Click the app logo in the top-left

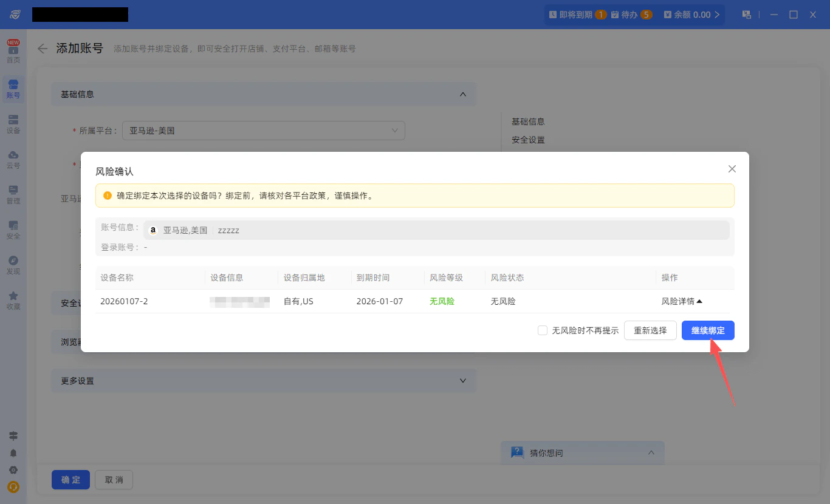point(15,15)
